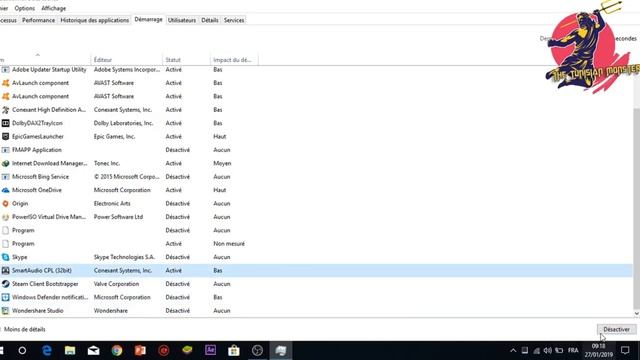The width and height of the screenshot is (640, 360).
Task: Click the Skype icon in the list
Action: click(5, 257)
